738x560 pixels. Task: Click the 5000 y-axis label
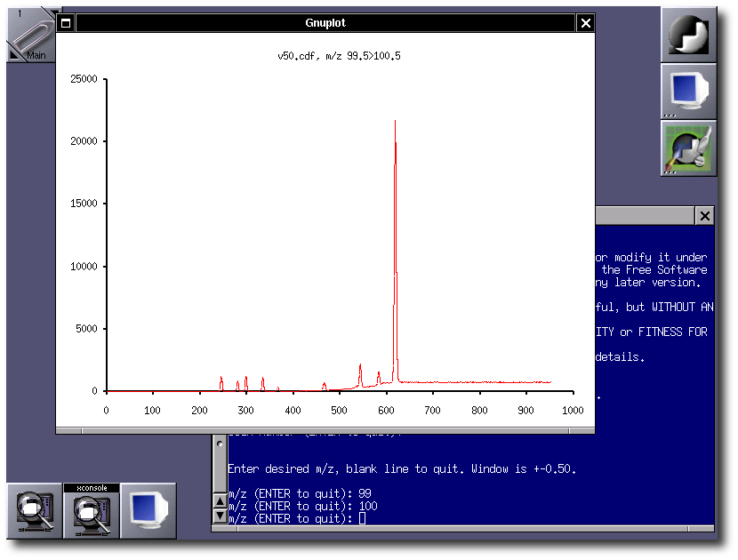(86, 329)
